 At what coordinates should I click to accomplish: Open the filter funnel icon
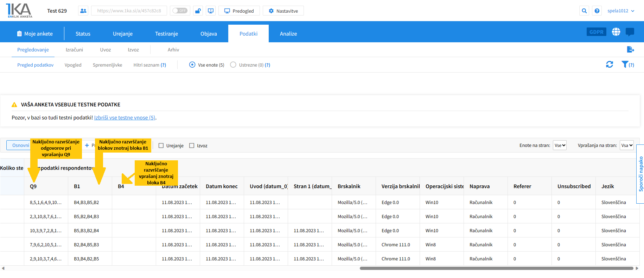[625, 64]
